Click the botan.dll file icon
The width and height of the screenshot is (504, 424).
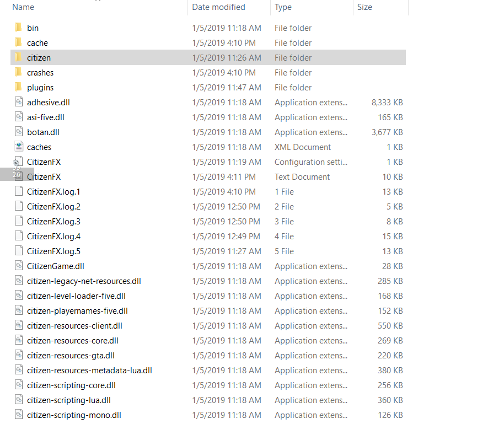point(19,132)
